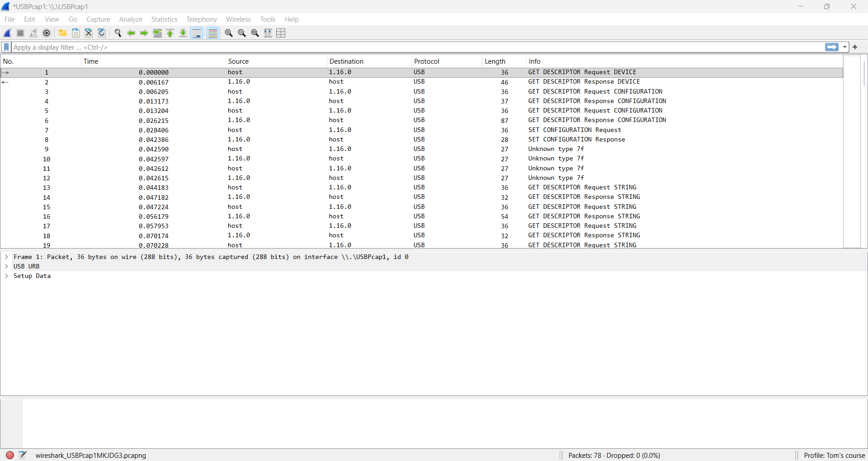The image size is (868, 461).
Task: Click the Protocol column header
Action: pyautogui.click(x=427, y=61)
